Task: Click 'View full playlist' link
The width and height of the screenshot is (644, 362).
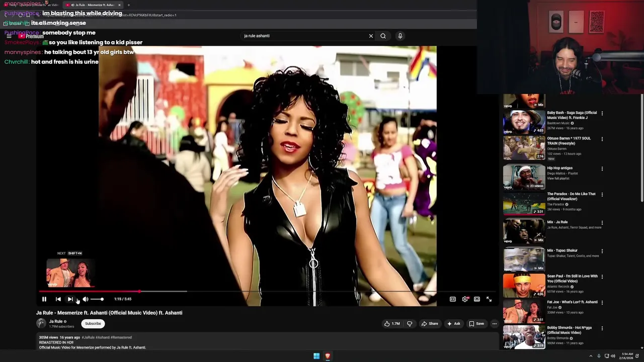Action: 558,178
